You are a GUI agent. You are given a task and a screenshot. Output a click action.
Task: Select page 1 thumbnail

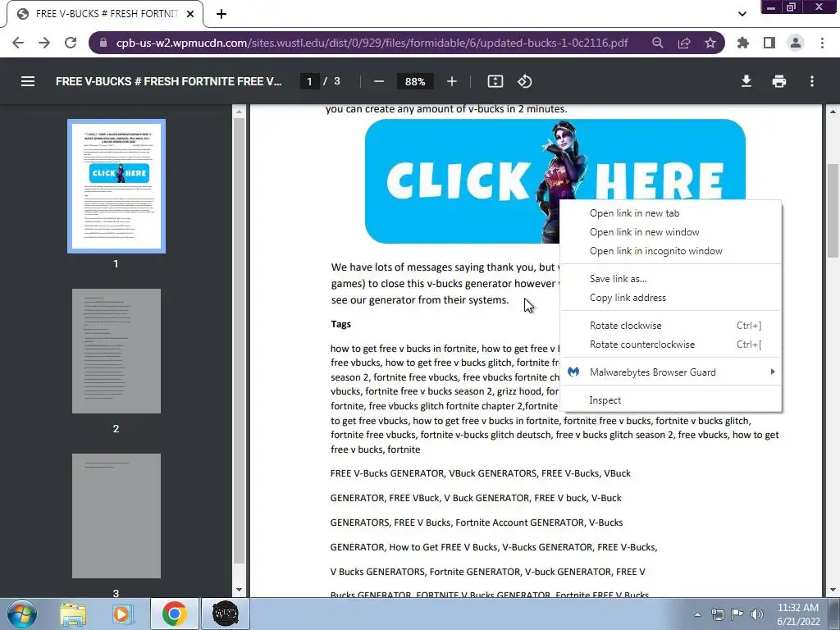pyautogui.click(x=116, y=186)
